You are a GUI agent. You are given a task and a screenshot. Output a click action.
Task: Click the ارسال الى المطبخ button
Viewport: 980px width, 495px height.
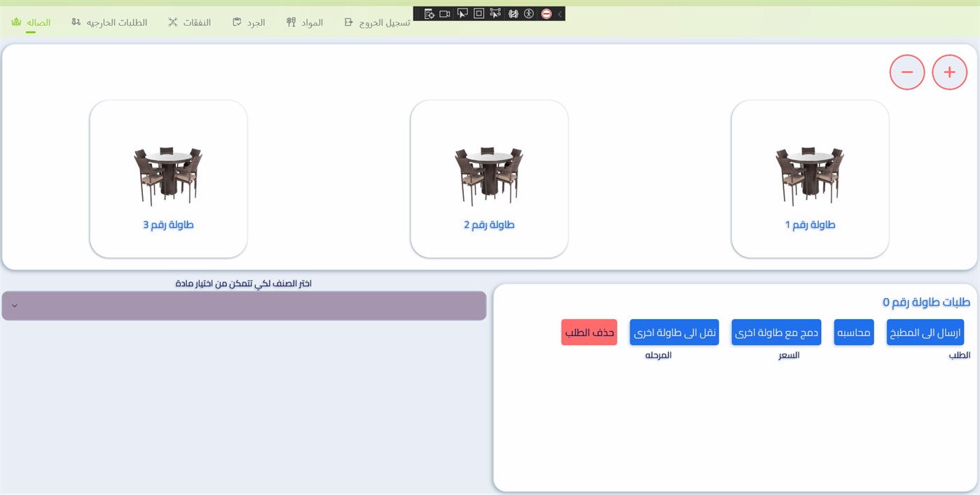click(925, 332)
